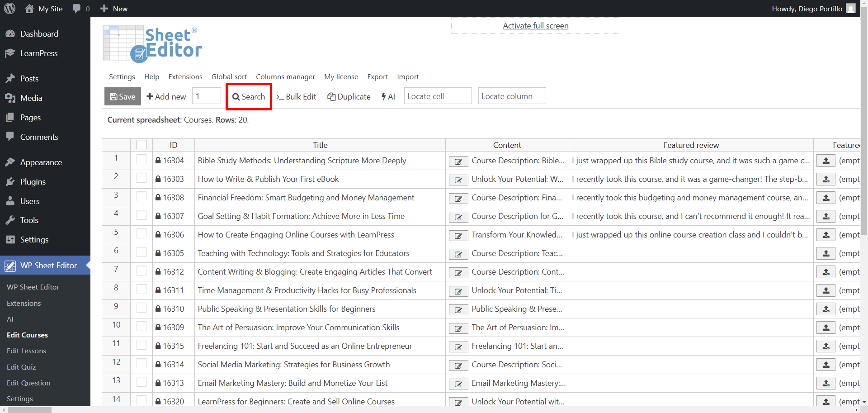Screen dimensions: 868x413
Task: Open content editor for course 16308
Action: pyautogui.click(x=458, y=199)
